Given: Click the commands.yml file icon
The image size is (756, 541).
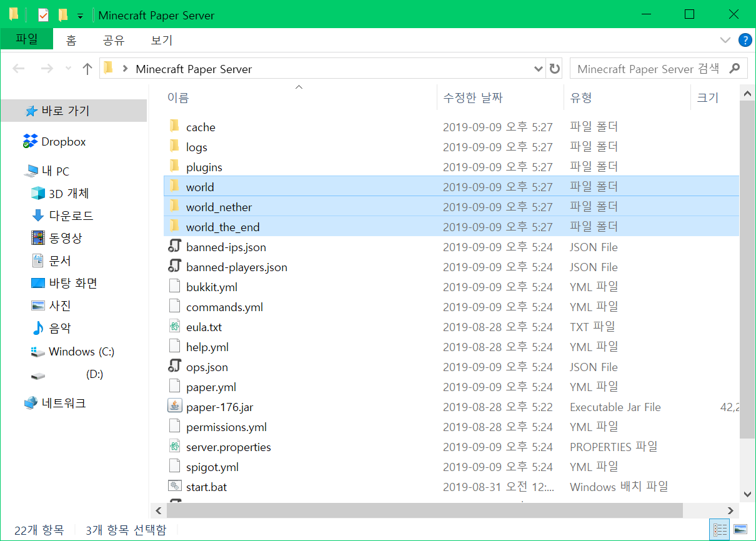Looking at the screenshot, I should [174, 307].
